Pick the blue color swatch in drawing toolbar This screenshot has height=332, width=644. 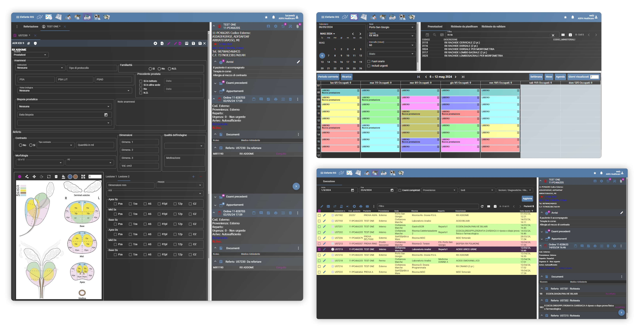70,177
